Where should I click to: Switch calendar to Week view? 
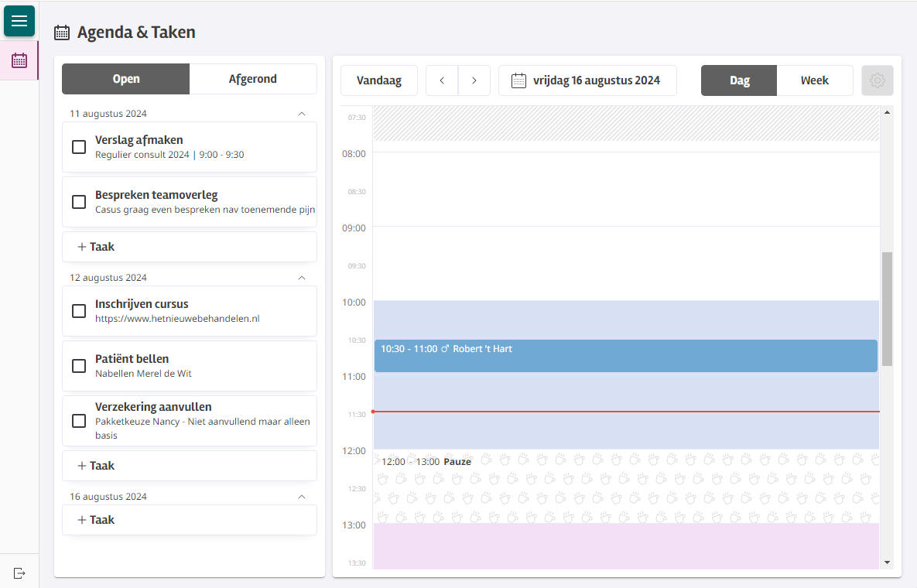pos(814,80)
